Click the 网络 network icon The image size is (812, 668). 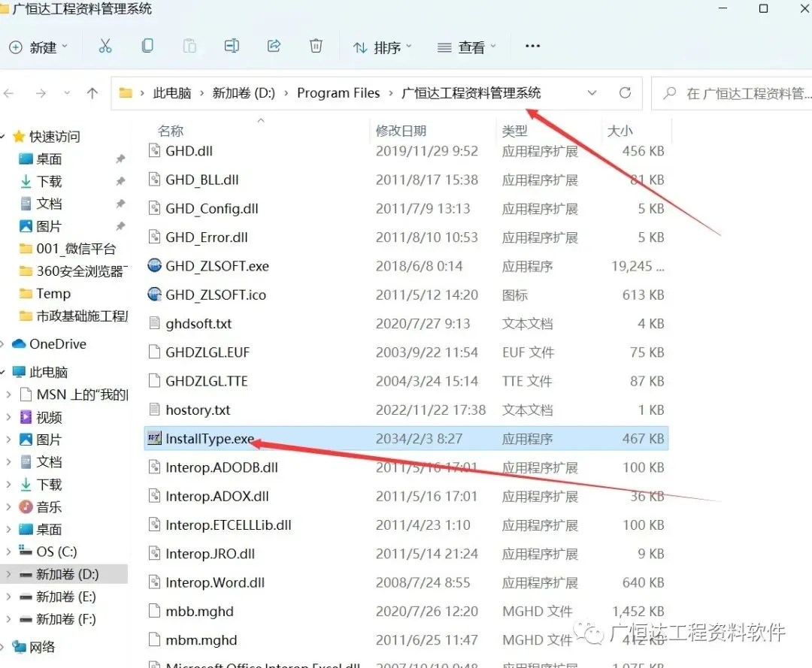[x=19, y=647]
